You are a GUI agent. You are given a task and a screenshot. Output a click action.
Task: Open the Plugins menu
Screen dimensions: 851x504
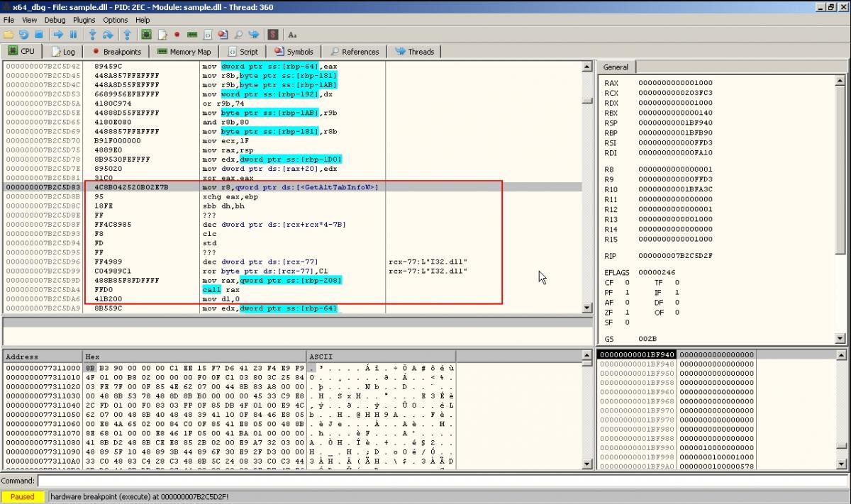pos(84,20)
